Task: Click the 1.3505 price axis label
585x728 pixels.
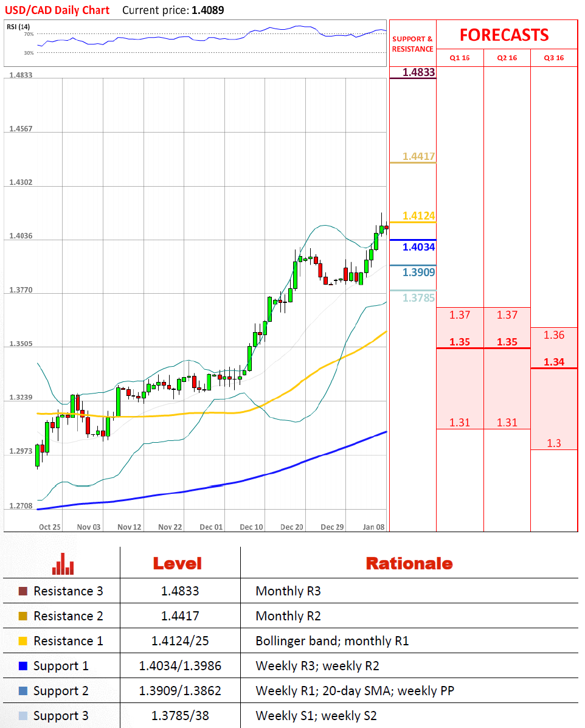Action: 21,344
